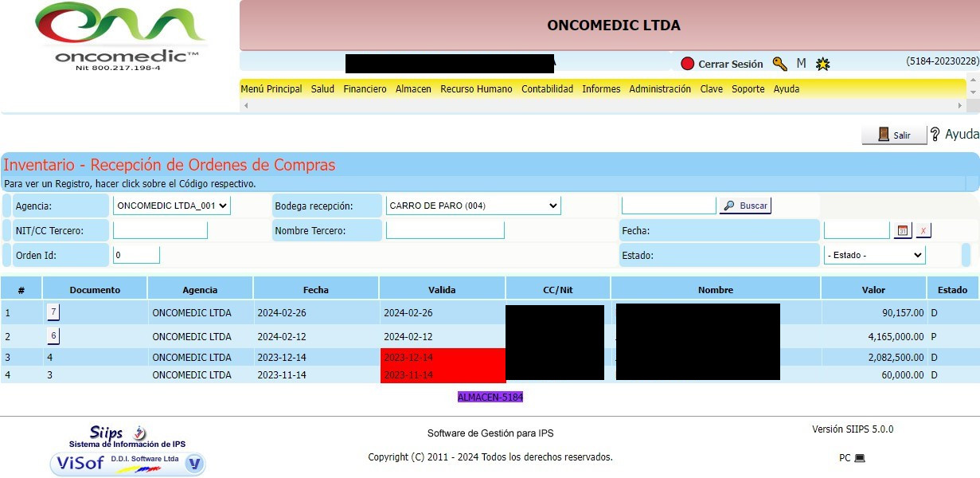Open the calendar date picker for Fecha
Image resolution: width=980 pixels, height=478 pixels.
pos(902,230)
